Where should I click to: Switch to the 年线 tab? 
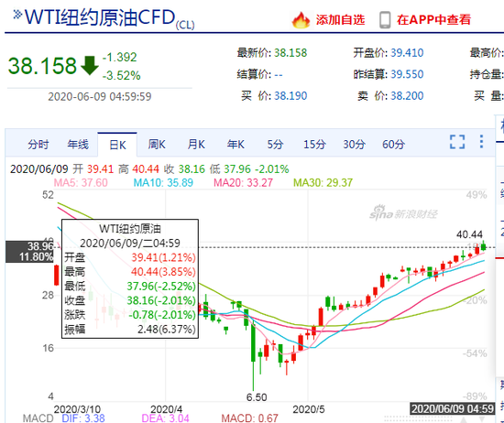78,145
